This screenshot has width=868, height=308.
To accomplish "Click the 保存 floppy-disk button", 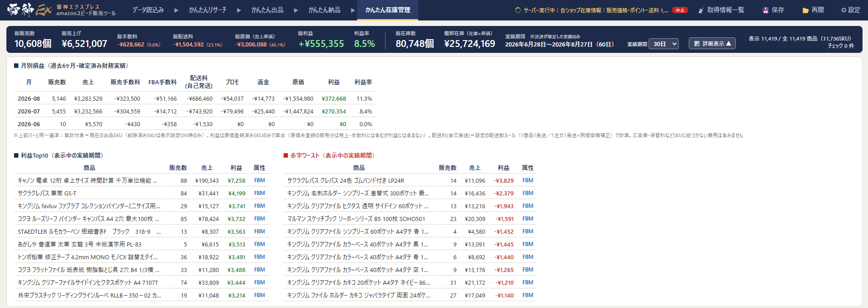I will point(774,10).
